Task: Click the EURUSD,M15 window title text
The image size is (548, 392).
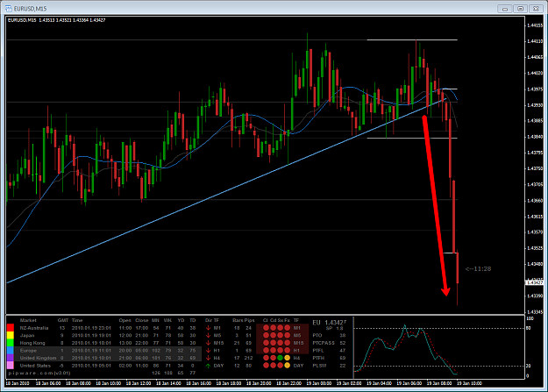Action: point(31,9)
